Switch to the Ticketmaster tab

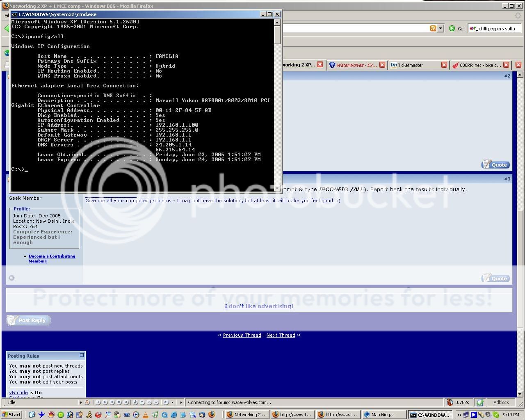pos(418,65)
